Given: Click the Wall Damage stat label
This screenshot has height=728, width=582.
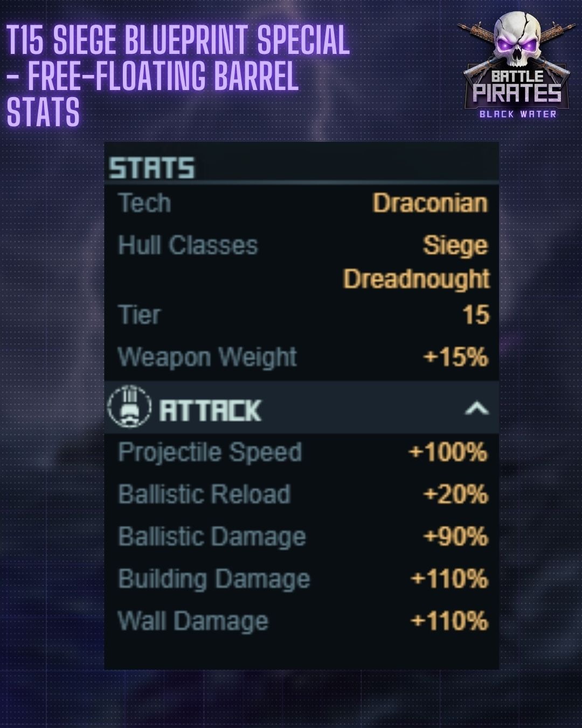Looking at the screenshot, I should [x=193, y=621].
